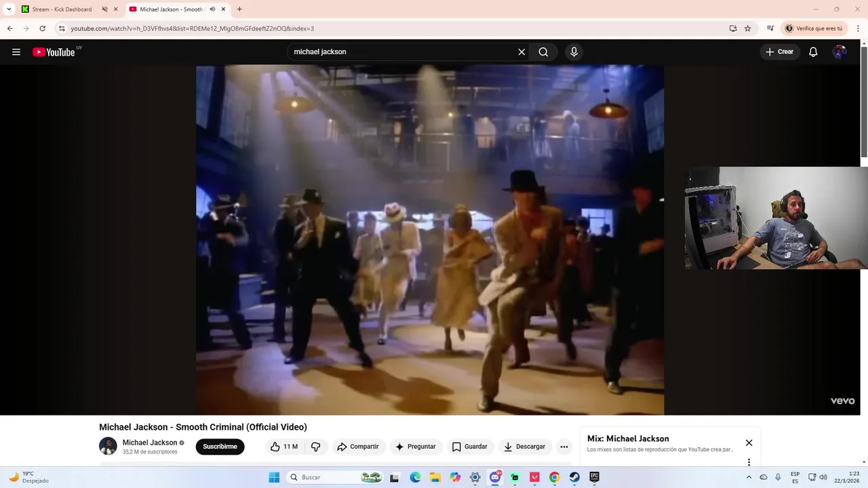This screenshot has height=488, width=868.
Task: Toggle Kick Dashboard tab muted indicator
Action: (104, 9)
